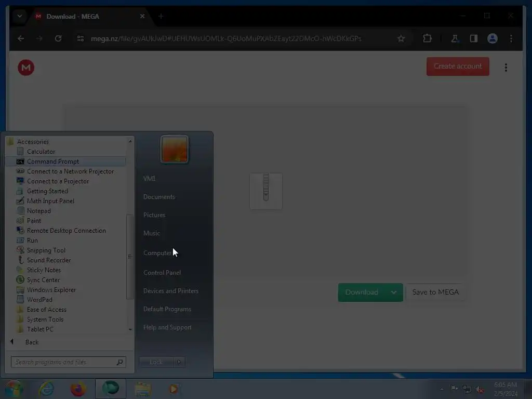532x399 pixels.
Task: Click the search magnifier icon in Start menu
Action: [120, 362]
